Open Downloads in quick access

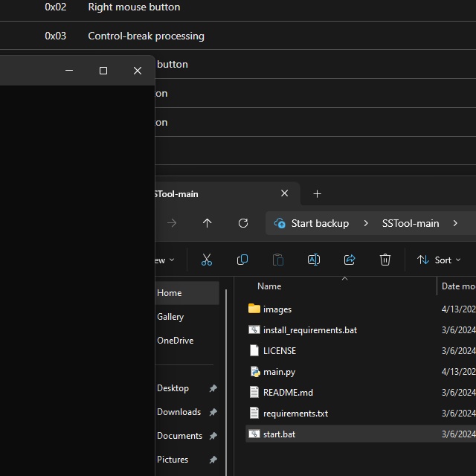click(x=178, y=412)
